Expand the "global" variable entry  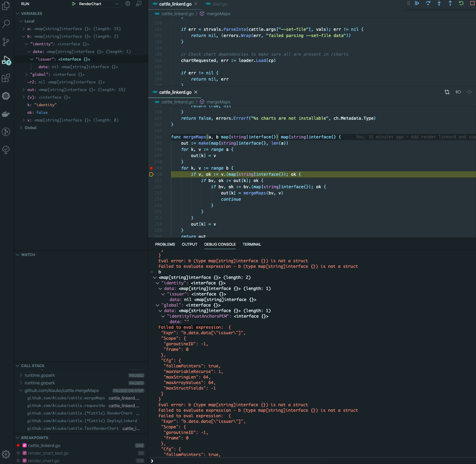(x=26, y=74)
